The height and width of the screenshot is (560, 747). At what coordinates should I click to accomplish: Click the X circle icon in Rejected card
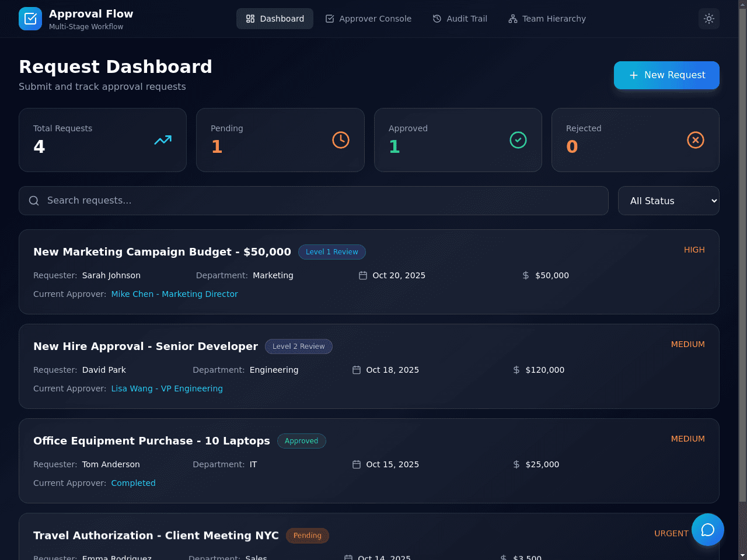click(696, 140)
